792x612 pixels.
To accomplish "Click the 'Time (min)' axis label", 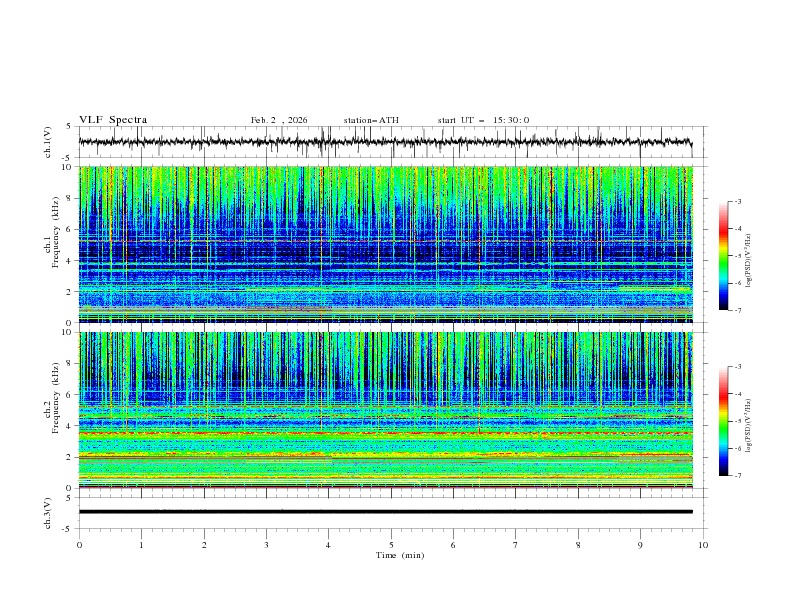I will click(x=400, y=555).
